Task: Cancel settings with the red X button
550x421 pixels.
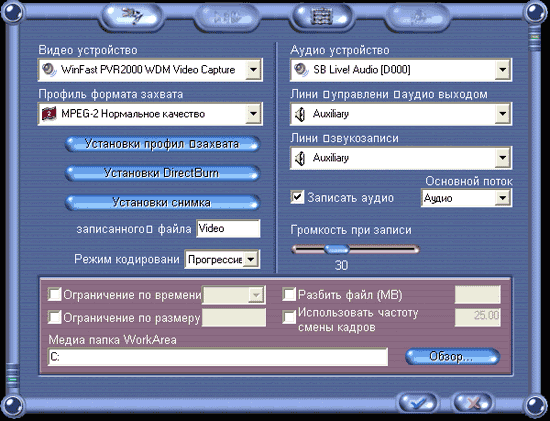Action: [x=473, y=402]
